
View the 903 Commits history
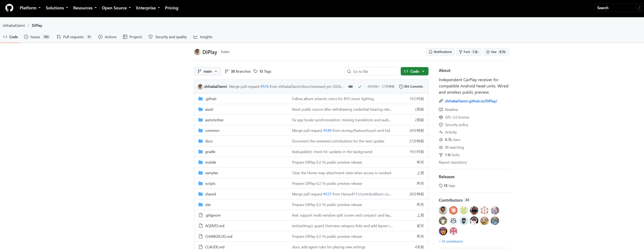(x=411, y=87)
